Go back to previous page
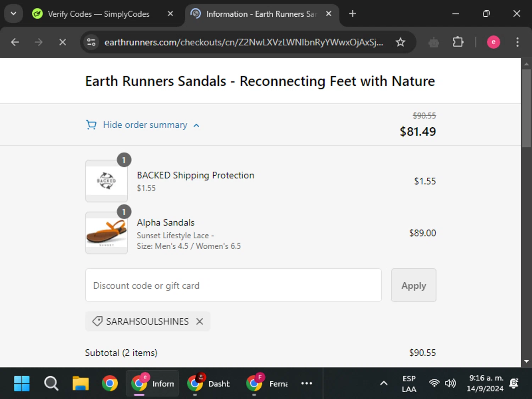This screenshot has height=399, width=532. pos(15,42)
